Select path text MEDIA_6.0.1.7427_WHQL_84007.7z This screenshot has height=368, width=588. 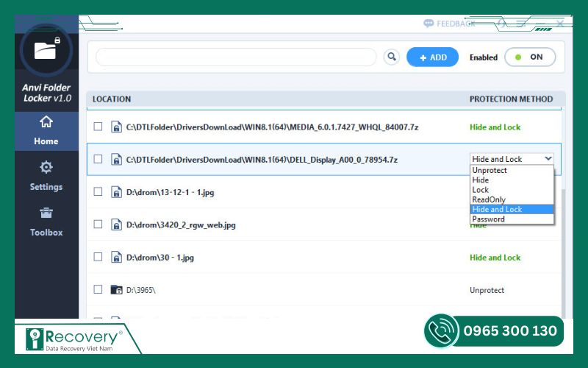(272, 127)
